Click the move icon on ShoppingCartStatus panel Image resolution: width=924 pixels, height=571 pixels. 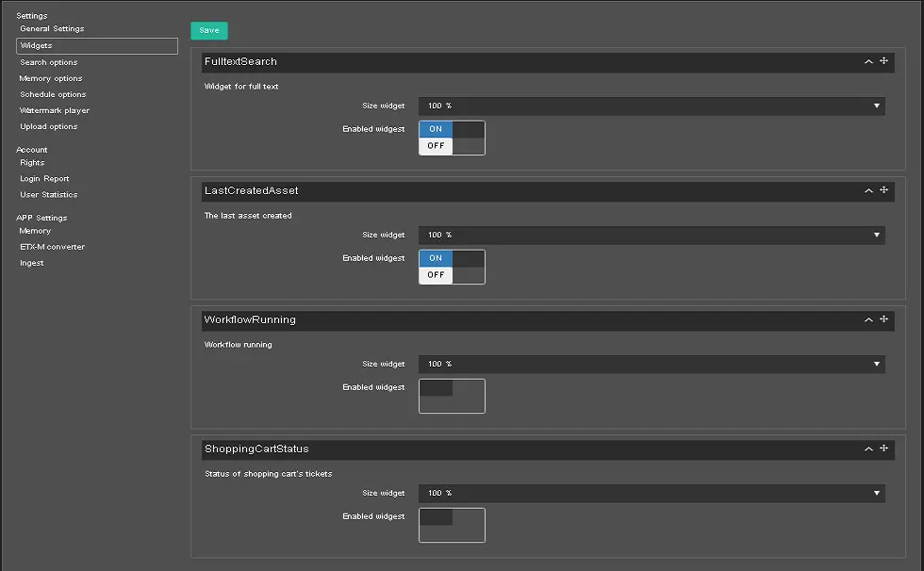pyautogui.click(x=883, y=449)
